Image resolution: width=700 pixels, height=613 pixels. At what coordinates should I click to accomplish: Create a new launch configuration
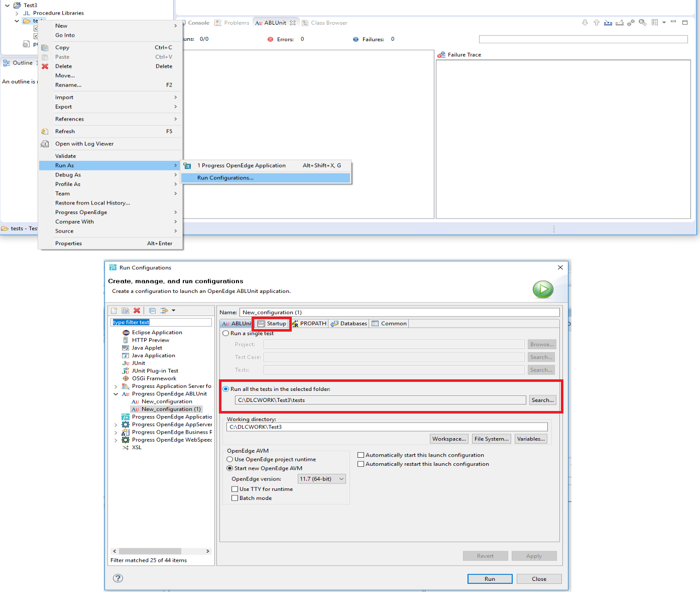pos(114,310)
